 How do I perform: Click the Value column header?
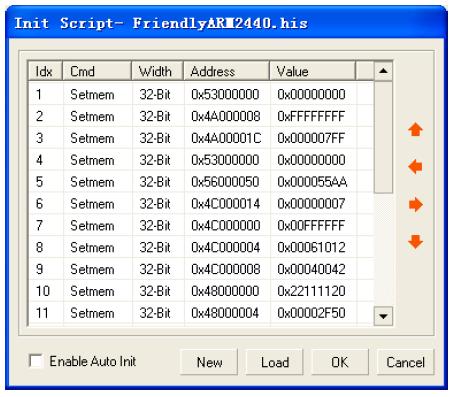(312, 71)
